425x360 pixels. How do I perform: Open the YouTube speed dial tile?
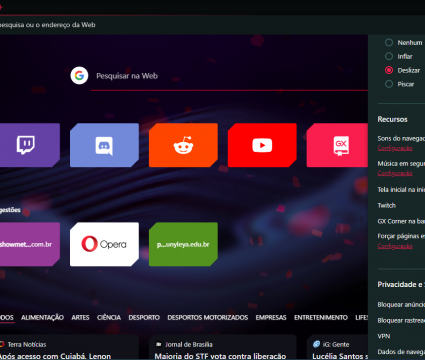coord(262,145)
